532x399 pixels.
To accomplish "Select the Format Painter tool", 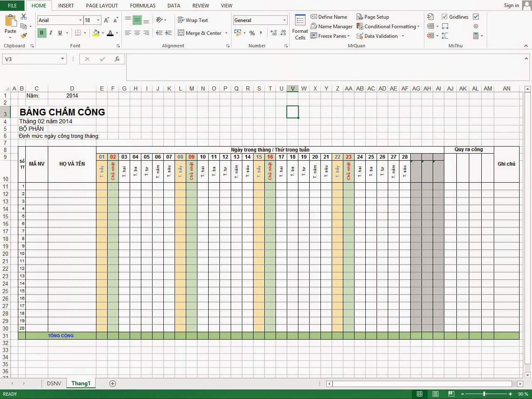I will [x=24, y=36].
